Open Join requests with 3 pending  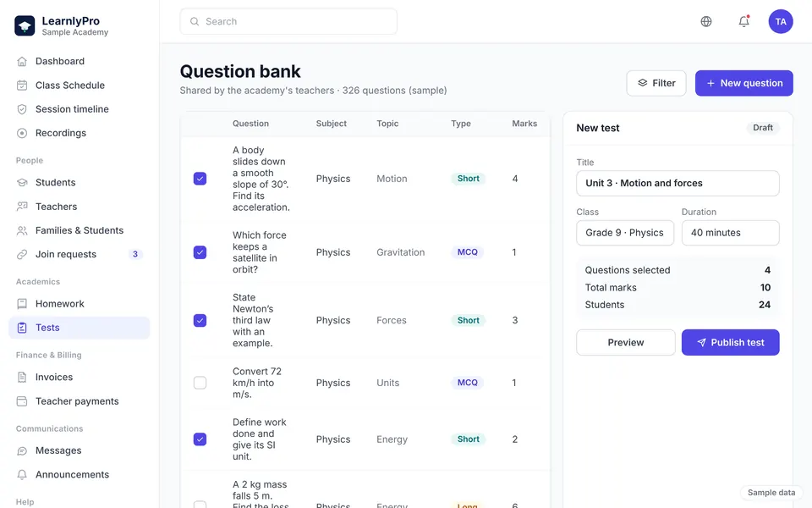80,254
